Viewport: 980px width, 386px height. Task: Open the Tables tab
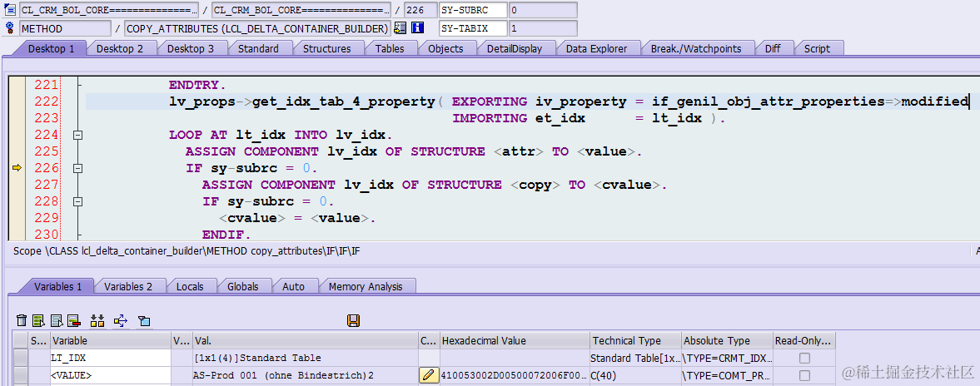390,49
